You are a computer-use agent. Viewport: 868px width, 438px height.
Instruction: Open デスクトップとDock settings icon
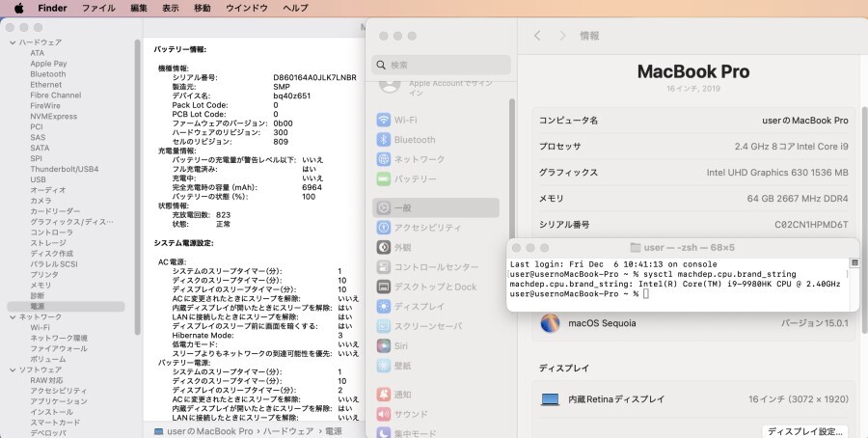pyautogui.click(x=384, y=287)
